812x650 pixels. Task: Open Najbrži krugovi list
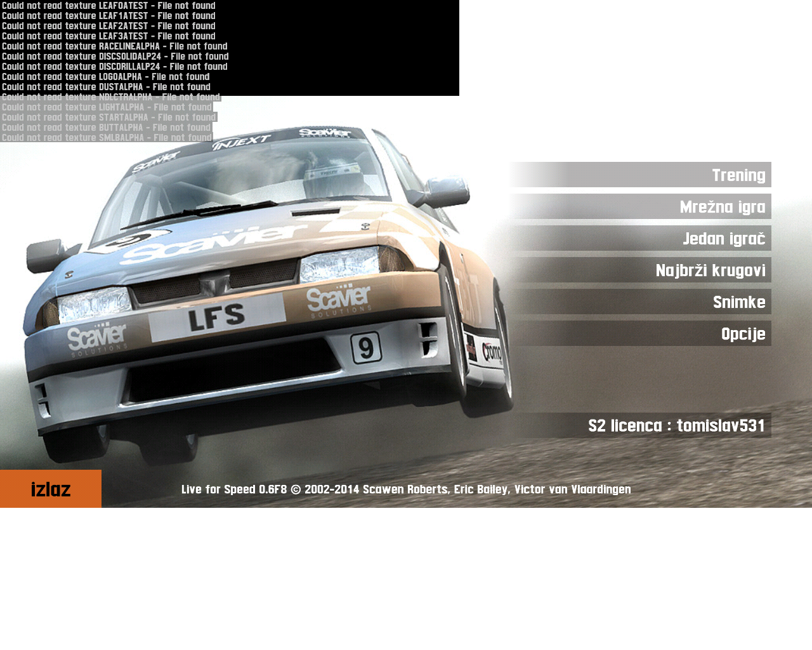(x=639, y=270)
